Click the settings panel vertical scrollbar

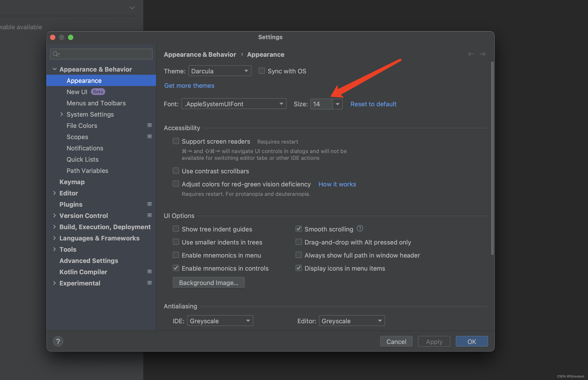coord(492,158)
